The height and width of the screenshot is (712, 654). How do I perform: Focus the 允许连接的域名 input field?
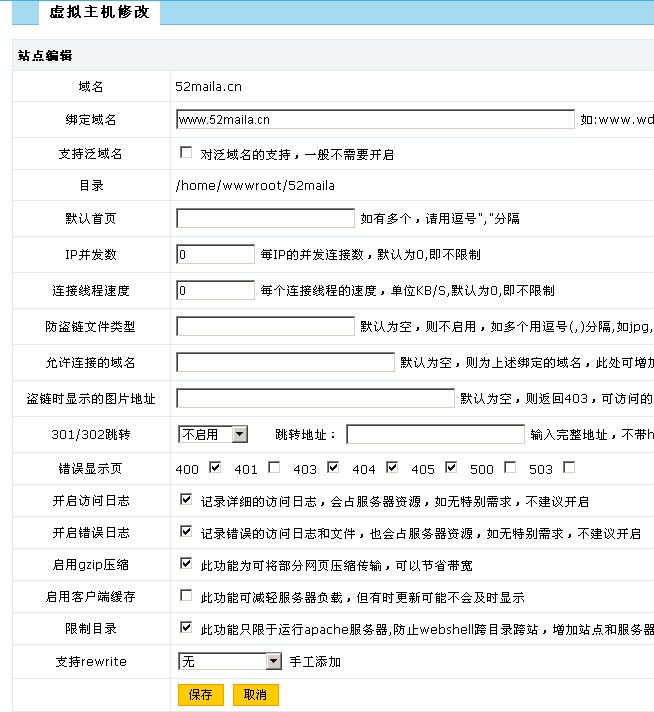(x=285, y=362)
